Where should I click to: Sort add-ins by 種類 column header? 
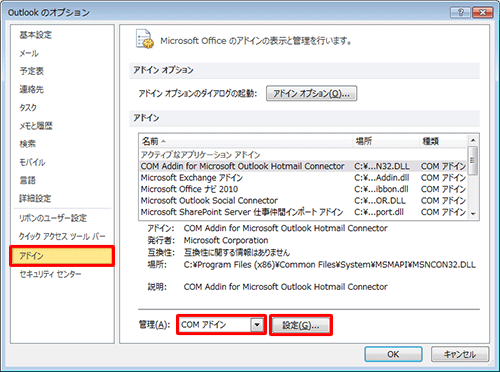[x=443, y=141]
